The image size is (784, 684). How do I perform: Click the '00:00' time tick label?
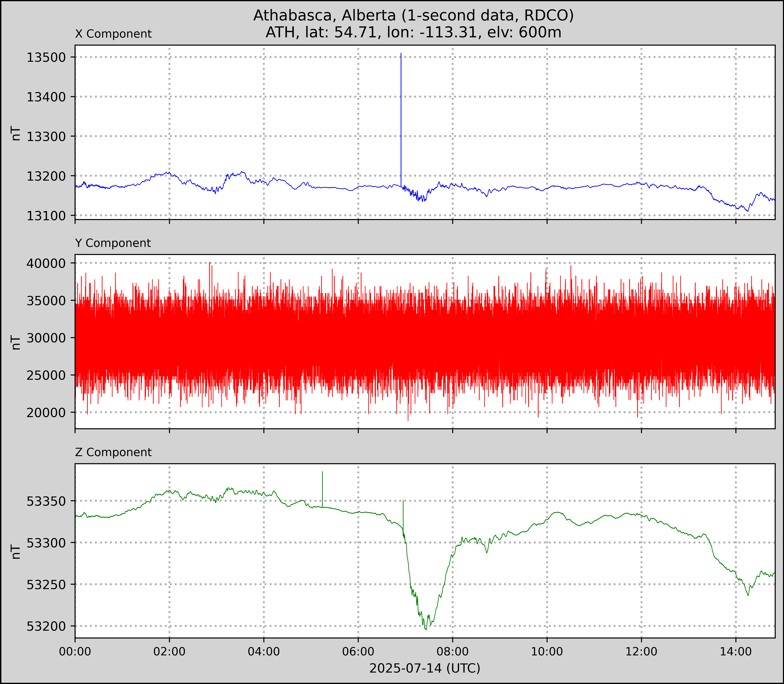pyautogui.click(x=75, y=652)
